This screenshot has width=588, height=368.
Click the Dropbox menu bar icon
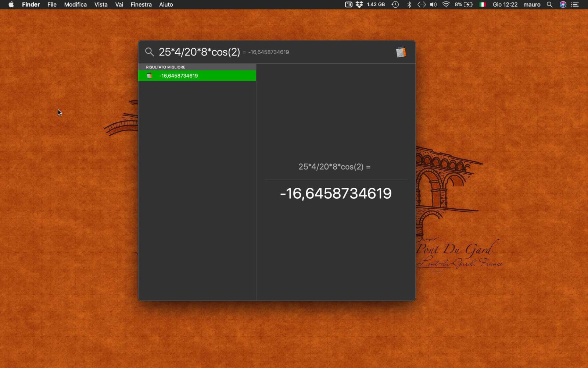(359, 4)
